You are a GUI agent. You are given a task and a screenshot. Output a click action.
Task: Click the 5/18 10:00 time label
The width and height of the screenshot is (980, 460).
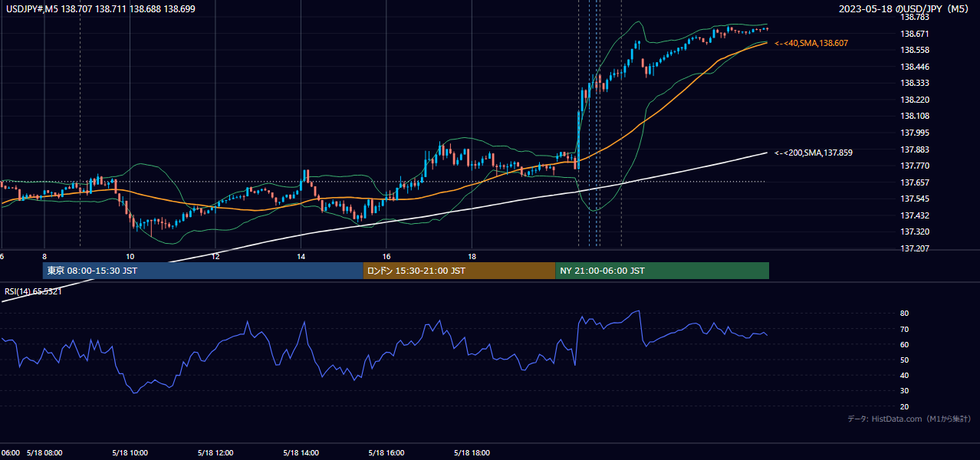point(130,452)
